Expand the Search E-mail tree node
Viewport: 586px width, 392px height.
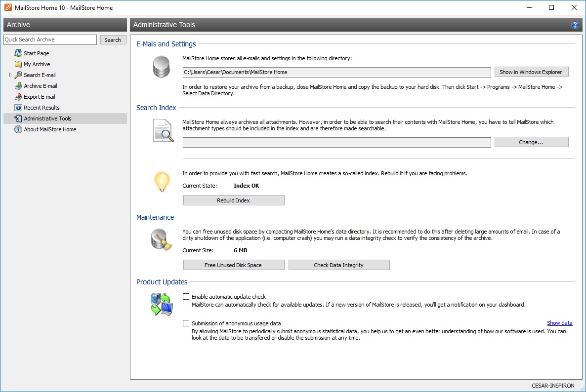coord(10,75)
